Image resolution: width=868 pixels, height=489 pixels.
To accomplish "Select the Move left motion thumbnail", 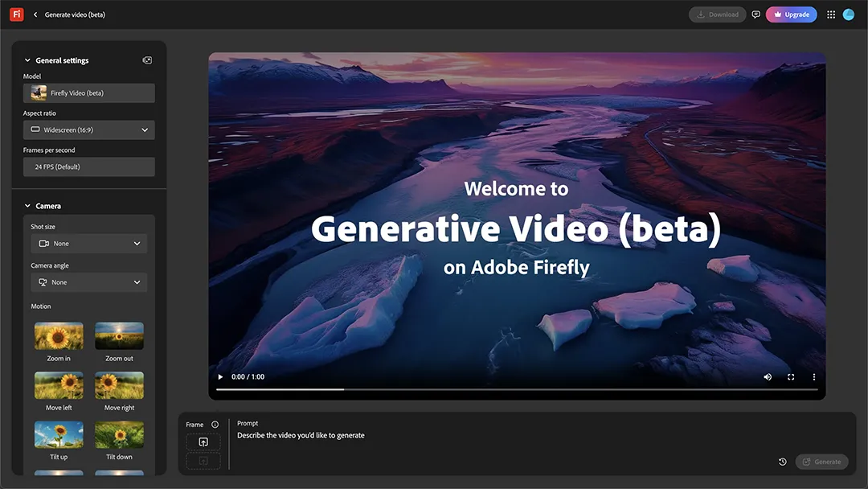I will click(x=59, y=385).
